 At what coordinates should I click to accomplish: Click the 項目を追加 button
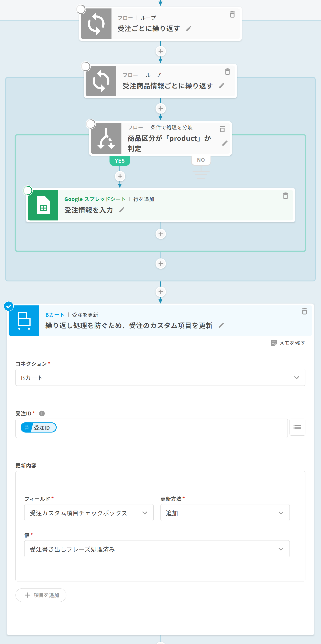pos(41,595)
